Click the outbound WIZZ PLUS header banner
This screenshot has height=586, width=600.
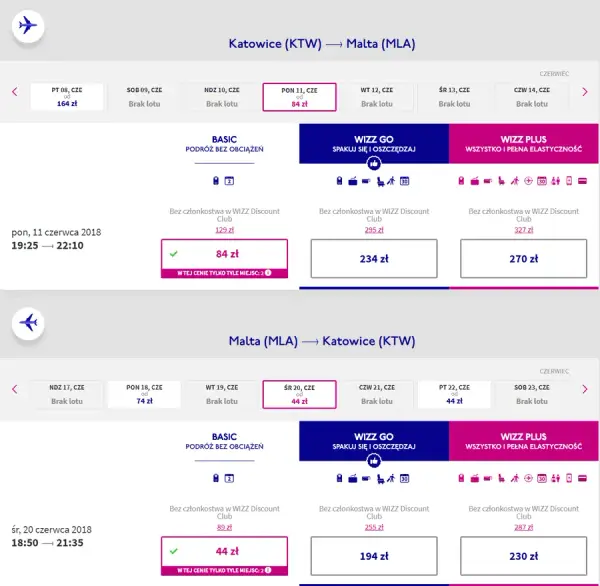(523, 144)
